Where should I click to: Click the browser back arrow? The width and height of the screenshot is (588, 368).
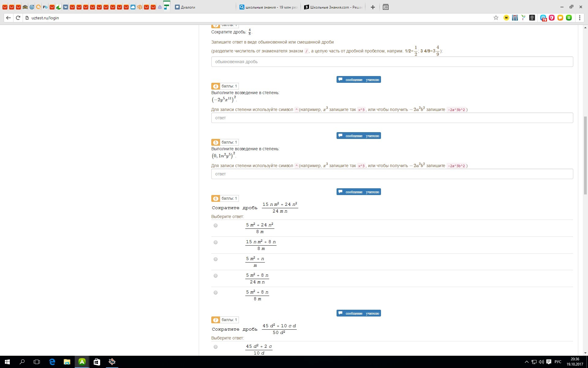coord(8,18)
